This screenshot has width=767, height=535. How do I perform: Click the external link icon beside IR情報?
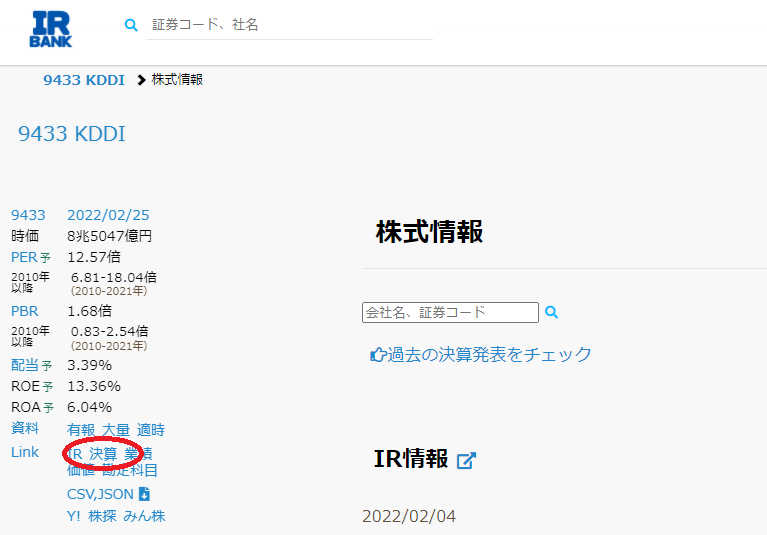466,461
